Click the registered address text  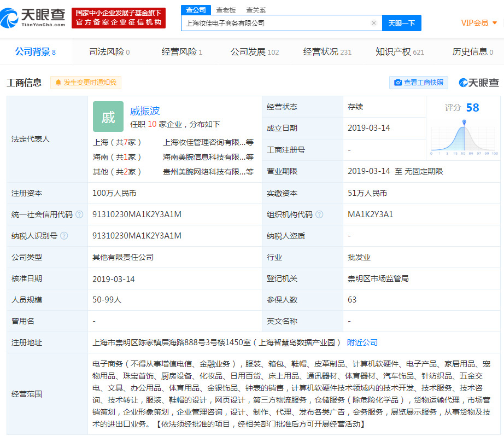(x=216, y=342)
